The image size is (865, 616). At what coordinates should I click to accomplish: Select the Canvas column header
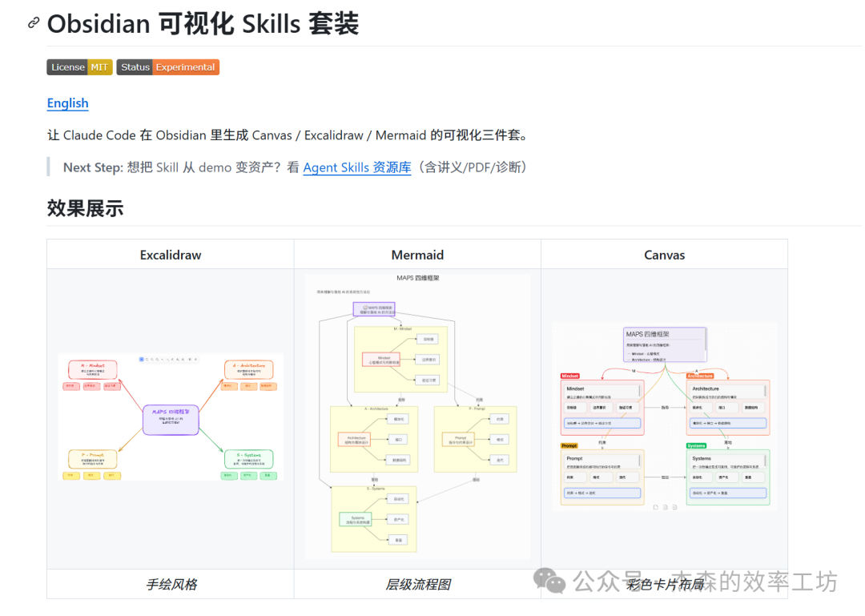(x=664, y=255)
